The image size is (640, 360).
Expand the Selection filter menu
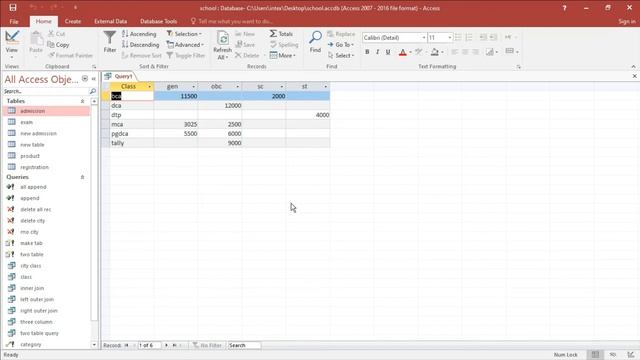[184, 34]
